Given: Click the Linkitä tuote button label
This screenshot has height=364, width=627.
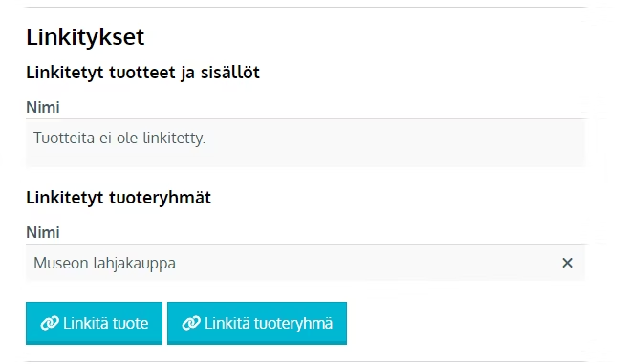Looking at the screenshot, I should click(x=105, y=323).
